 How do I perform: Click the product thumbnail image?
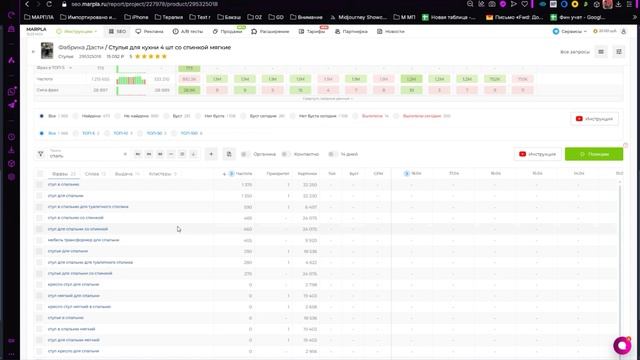(x=47, y=51)
